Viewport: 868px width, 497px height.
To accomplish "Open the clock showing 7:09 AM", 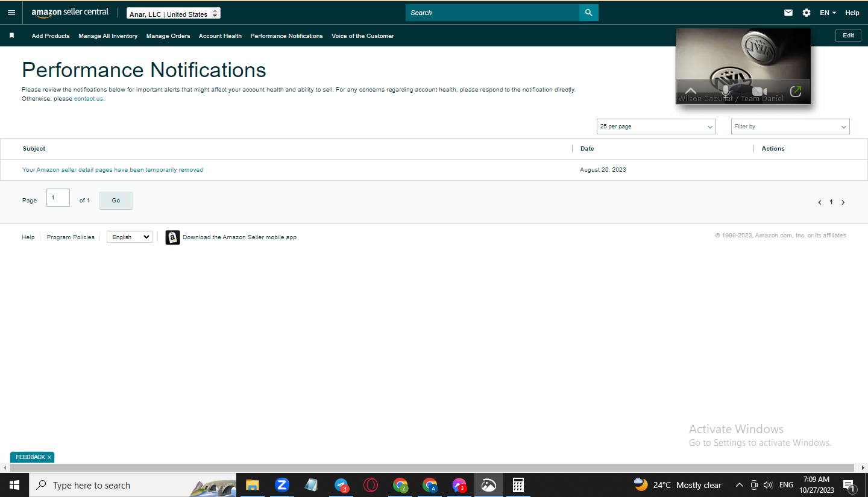I will [x=817, y=485].
